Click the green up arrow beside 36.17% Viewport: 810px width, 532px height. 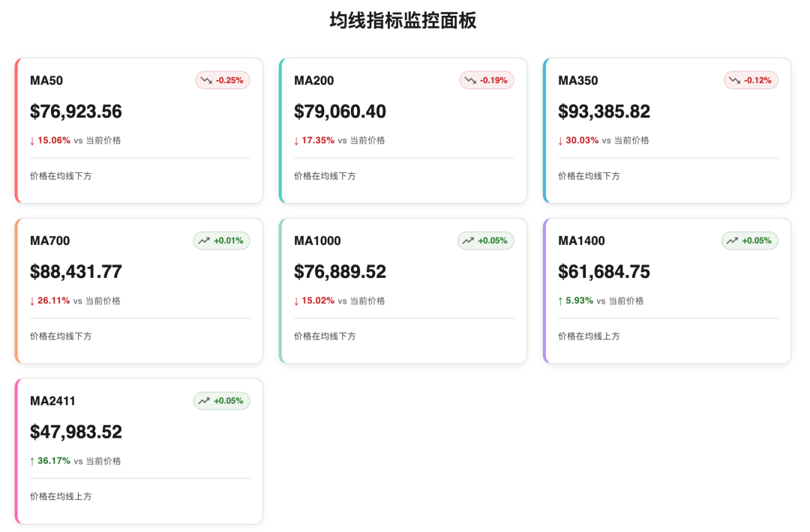click(x=32, y=462)
